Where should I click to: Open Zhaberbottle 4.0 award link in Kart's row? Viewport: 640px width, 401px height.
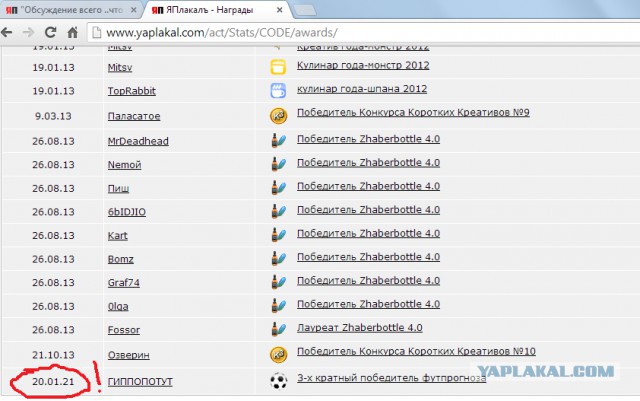[368, 234]
